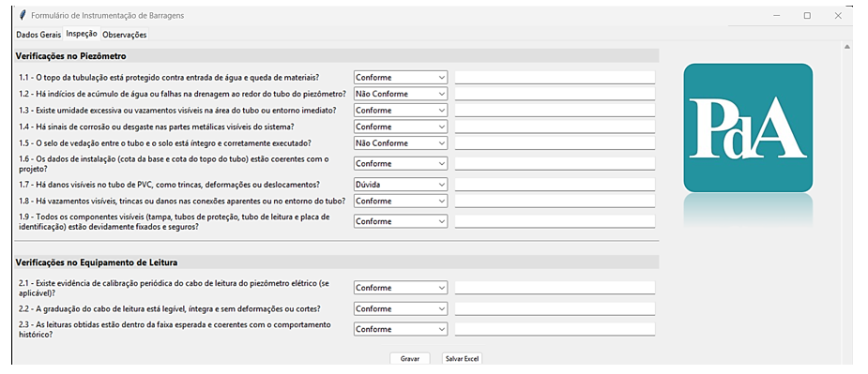
Task: Focus the comment field for item 2.1
Action: [x=555, y=288]
